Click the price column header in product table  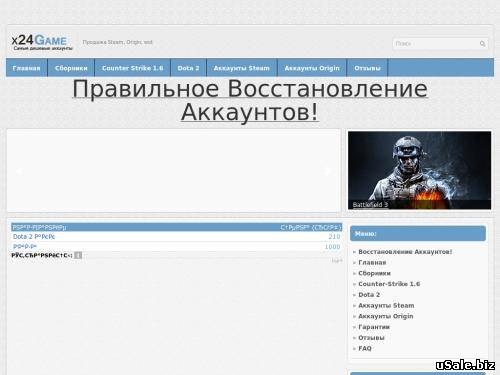311,227
